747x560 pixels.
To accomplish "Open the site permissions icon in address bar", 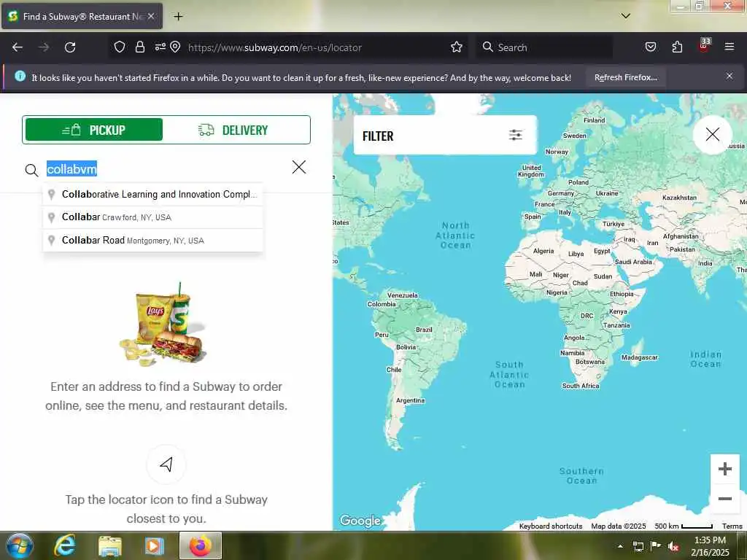I will [x=160, y=47].
